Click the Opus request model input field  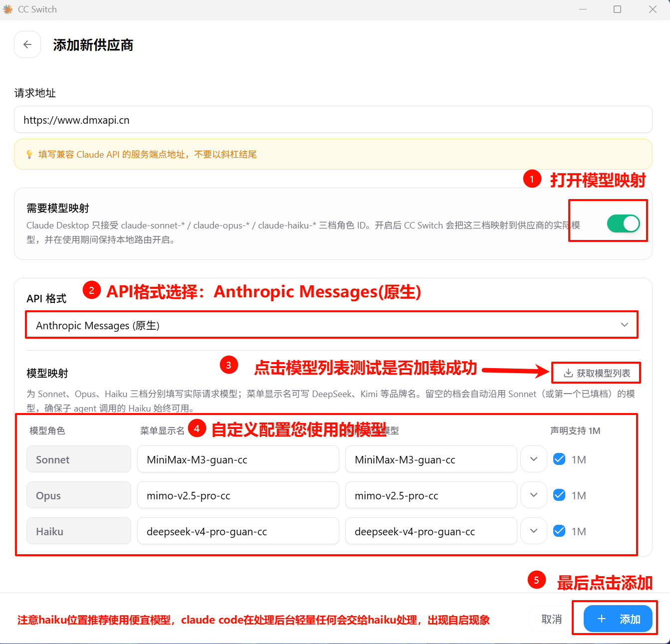pos(431,495)
